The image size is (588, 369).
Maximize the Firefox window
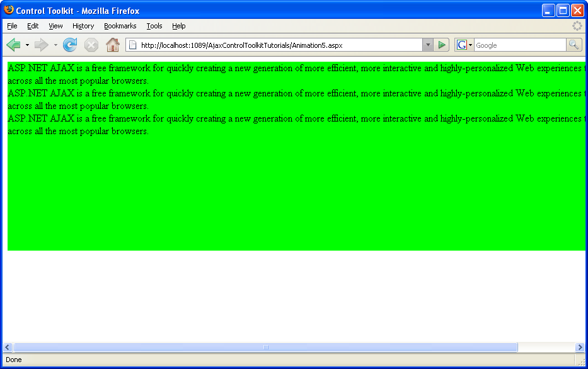click(x=563, y=11)
